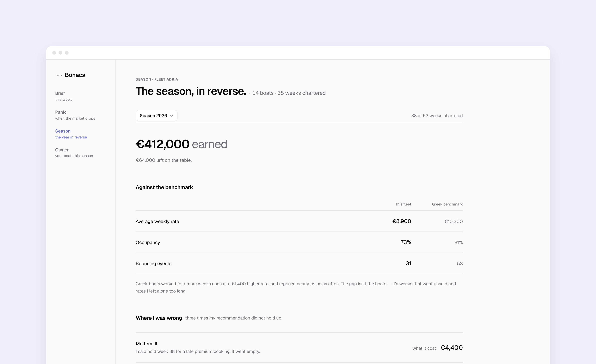Viewport: 596px width, 364px height.
Task: Click the Bonaca wave logo icon
Action: [59, 75]
